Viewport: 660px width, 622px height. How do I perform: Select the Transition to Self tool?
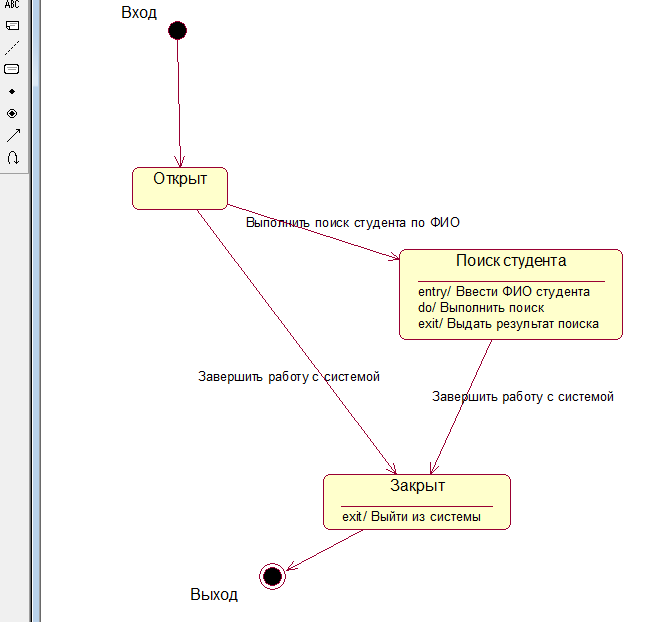pyautogui.click(x=13, y=157)
